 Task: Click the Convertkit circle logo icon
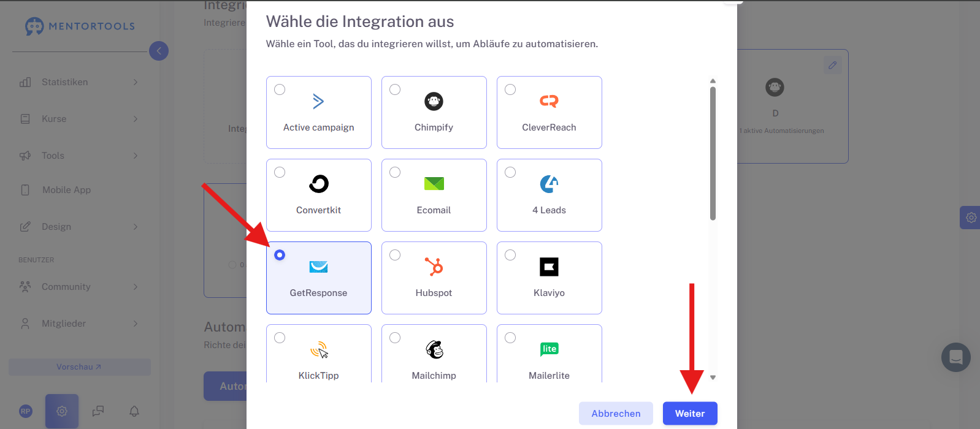point(318,184)
